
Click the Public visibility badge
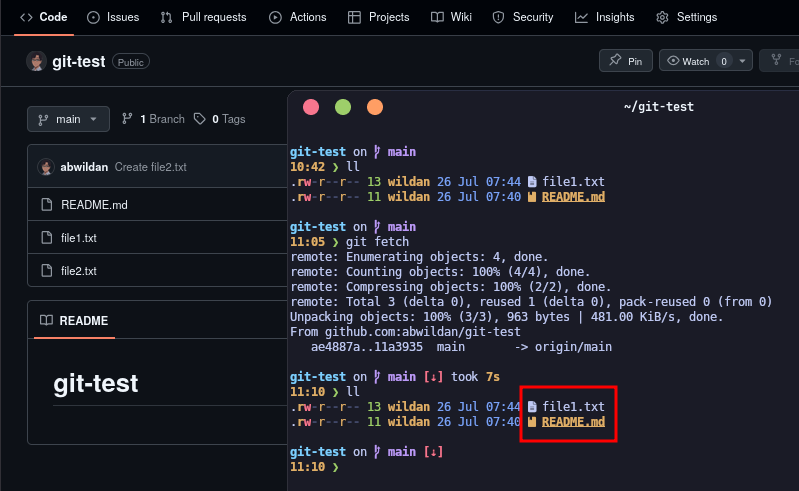click(x=130, y=62)
